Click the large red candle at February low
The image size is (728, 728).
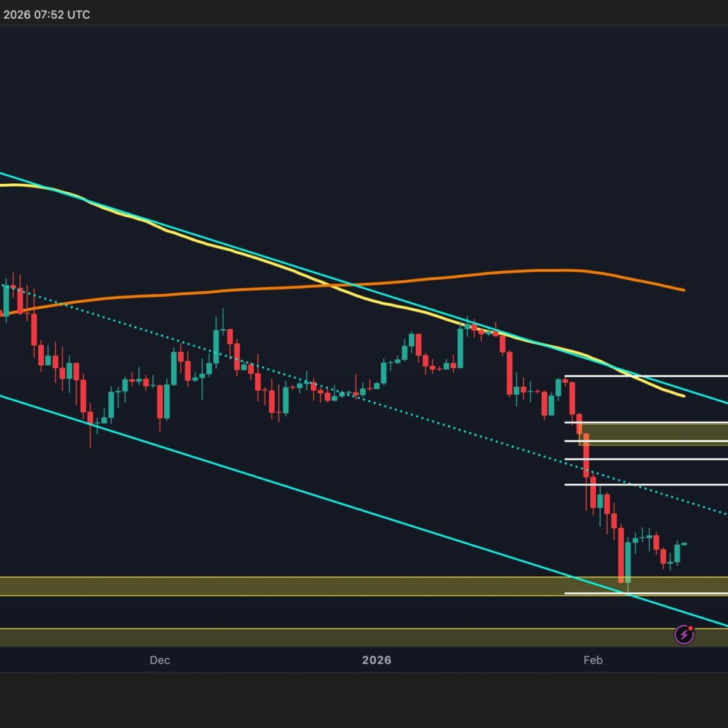pyautogui.click(x=621, y=561)
